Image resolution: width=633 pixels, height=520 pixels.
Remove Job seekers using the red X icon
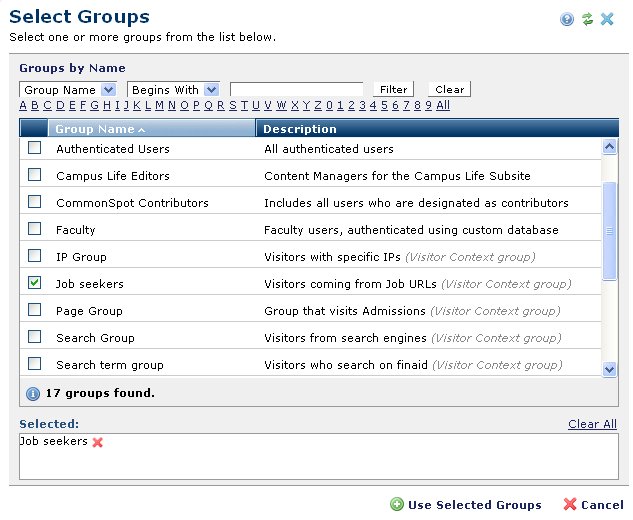coord(98,442)
